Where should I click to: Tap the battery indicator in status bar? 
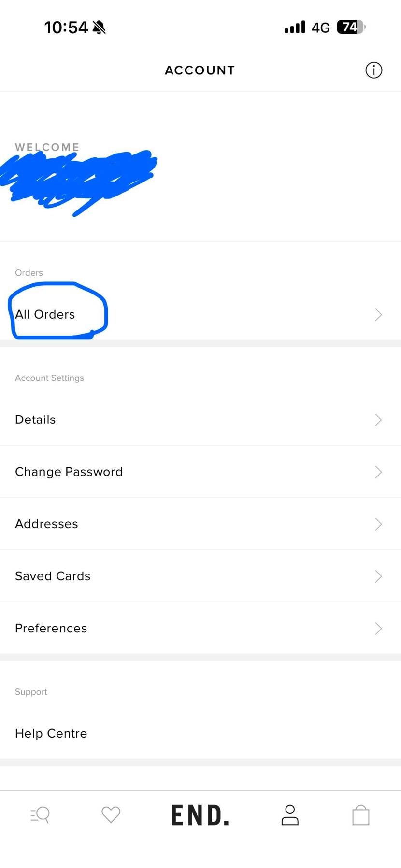[x=351, y=27]
